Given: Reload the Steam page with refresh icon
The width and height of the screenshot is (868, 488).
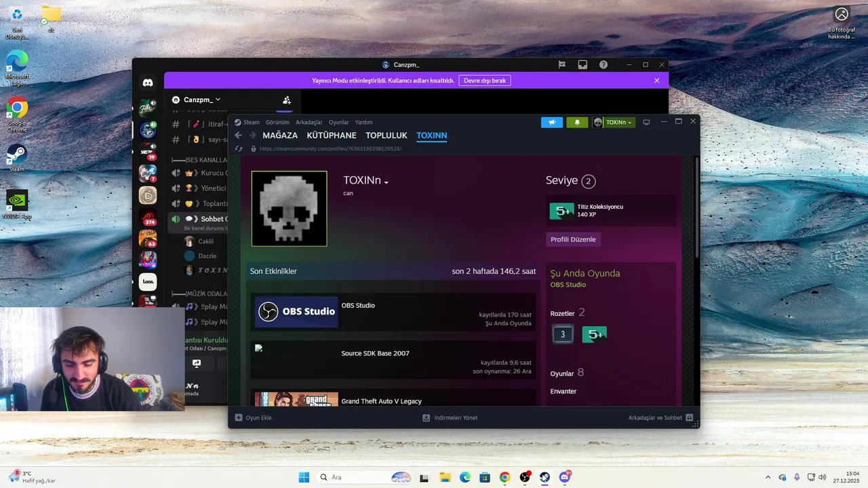Looking at the screenshot, I should (x=238, y=148).
